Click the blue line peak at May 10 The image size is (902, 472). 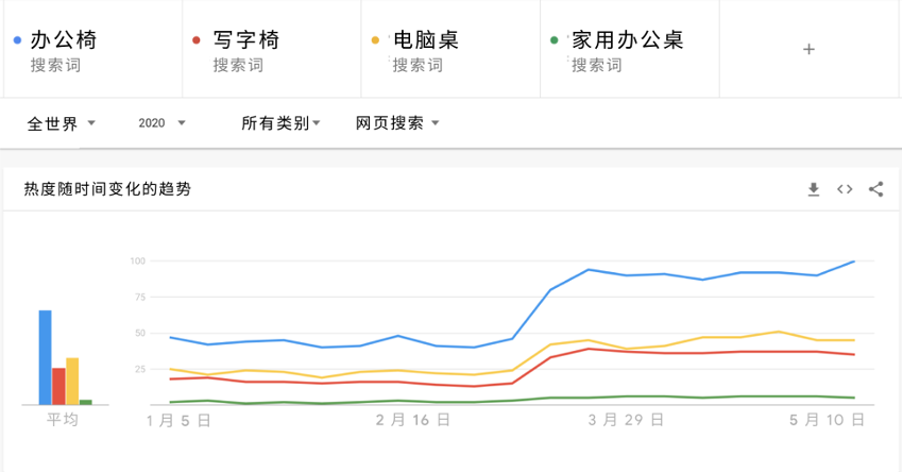[x=854, y=262]
